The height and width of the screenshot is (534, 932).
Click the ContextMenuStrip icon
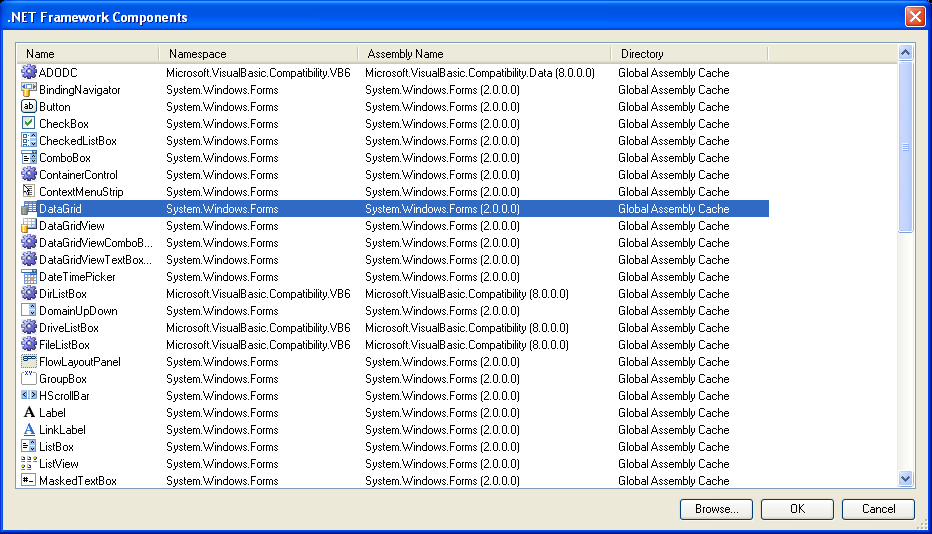[x=29, y=191]
